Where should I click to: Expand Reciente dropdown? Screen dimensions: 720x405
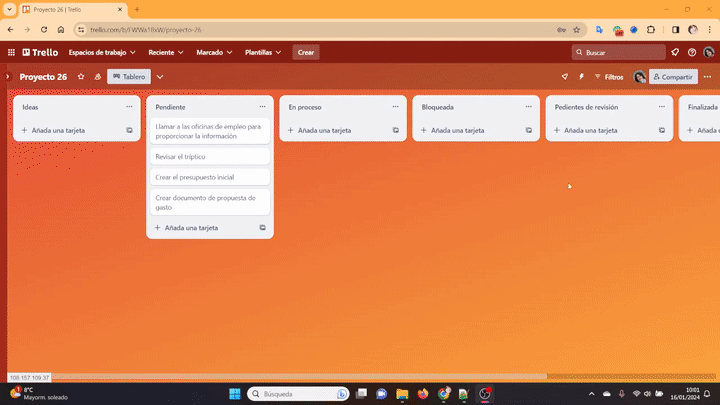166,52
